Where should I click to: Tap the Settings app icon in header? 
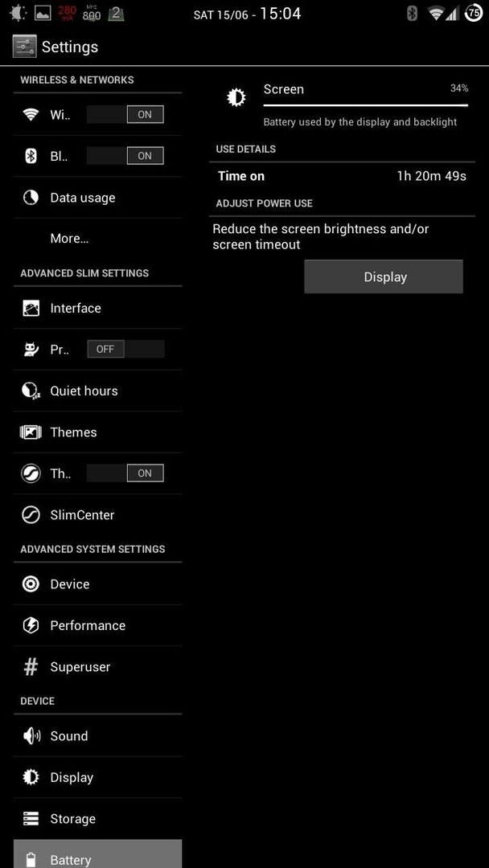pyautogui.click(x=25, y=47)
